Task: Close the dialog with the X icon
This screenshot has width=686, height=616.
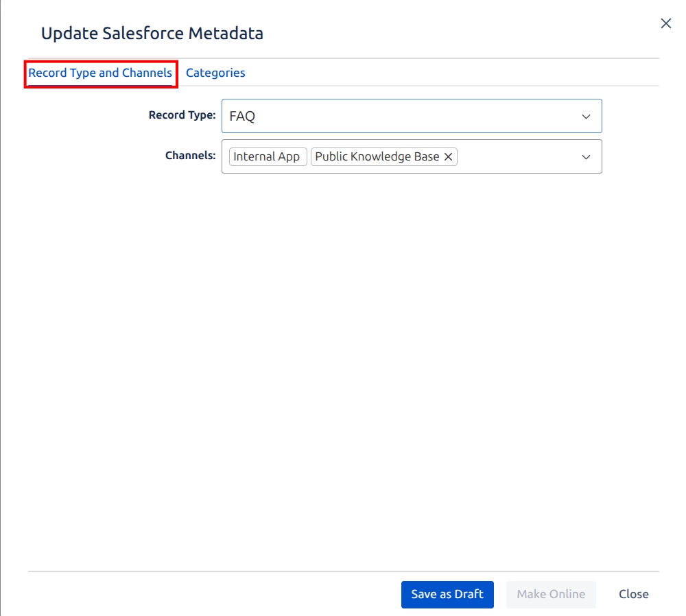Action: point(665,23)
